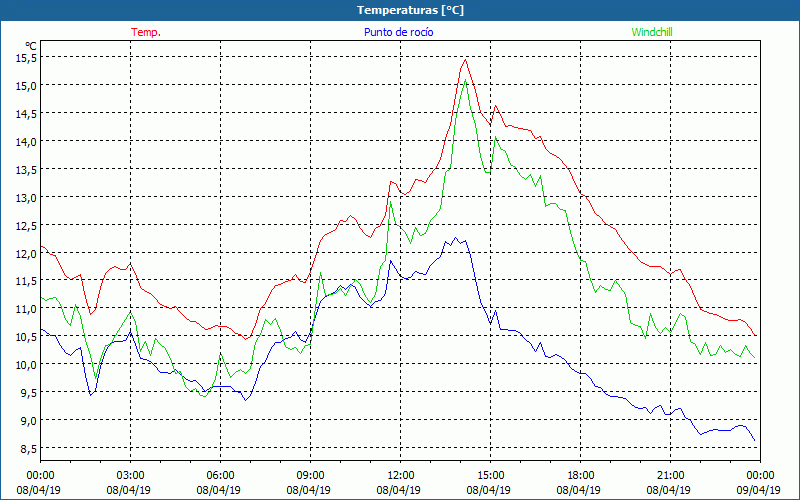Click the '21:00' time axis label
This screenshot has width=800, height=500.
click(x=670, y=476)
